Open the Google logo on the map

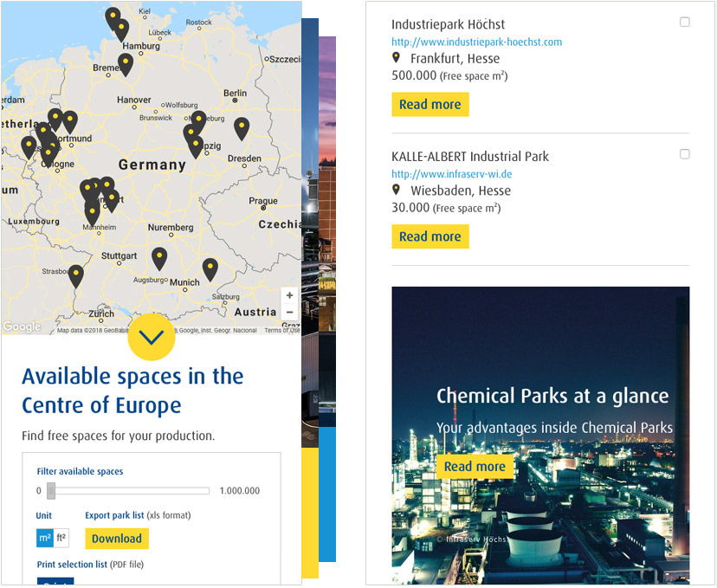coord(22,326)
